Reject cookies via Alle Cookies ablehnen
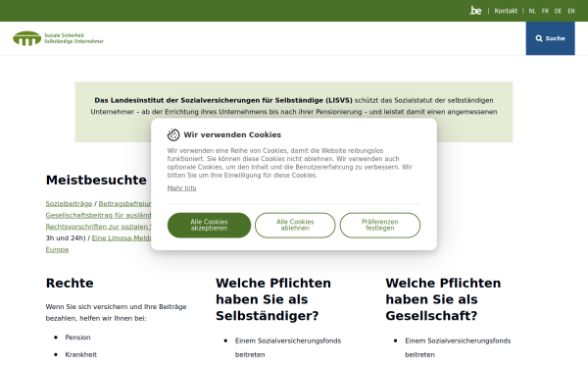This screenshot has width=588, height=368. click(x=295, y=225)
